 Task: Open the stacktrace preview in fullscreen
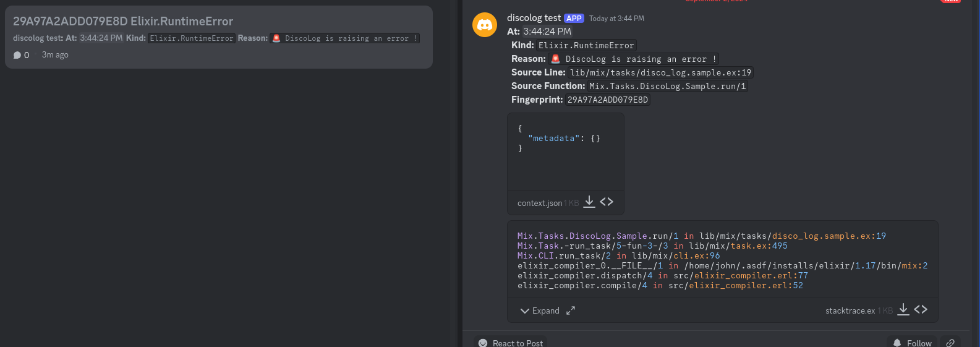[571, 311]
